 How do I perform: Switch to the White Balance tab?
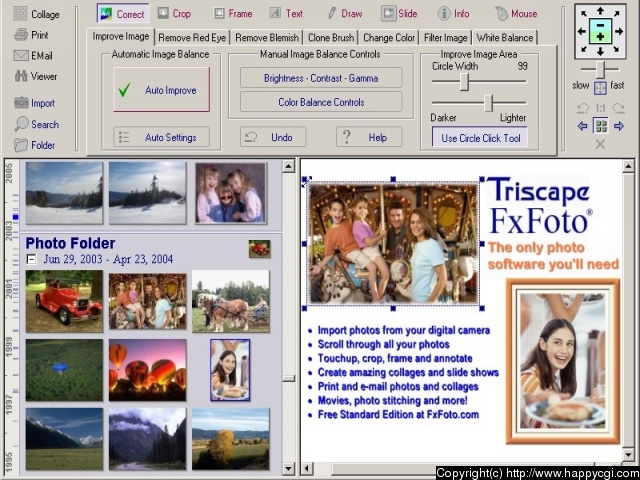(505, 38)
